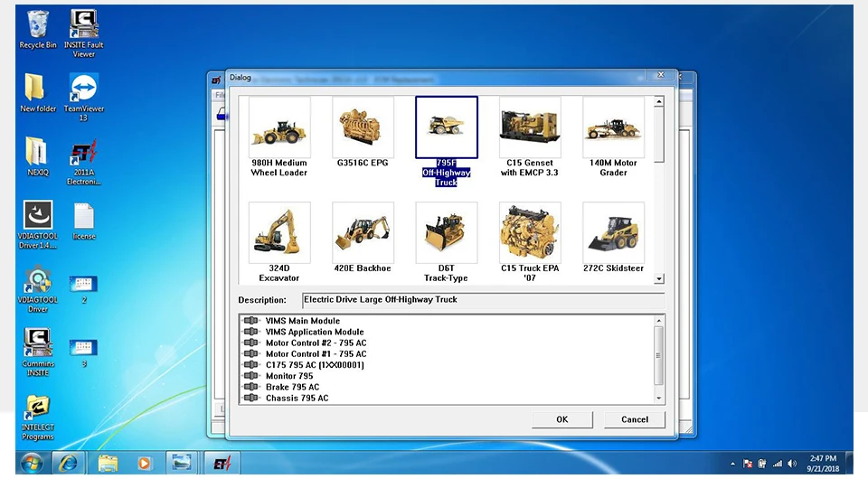Open INSITE Fault Viewer desktop icon
868x479 pixels.
[x=83, y=33]
